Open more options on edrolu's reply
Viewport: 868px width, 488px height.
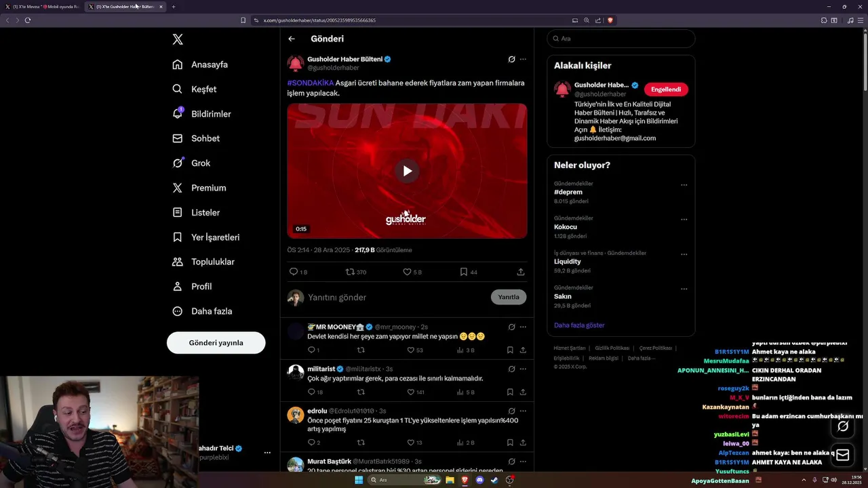[523, 411]
